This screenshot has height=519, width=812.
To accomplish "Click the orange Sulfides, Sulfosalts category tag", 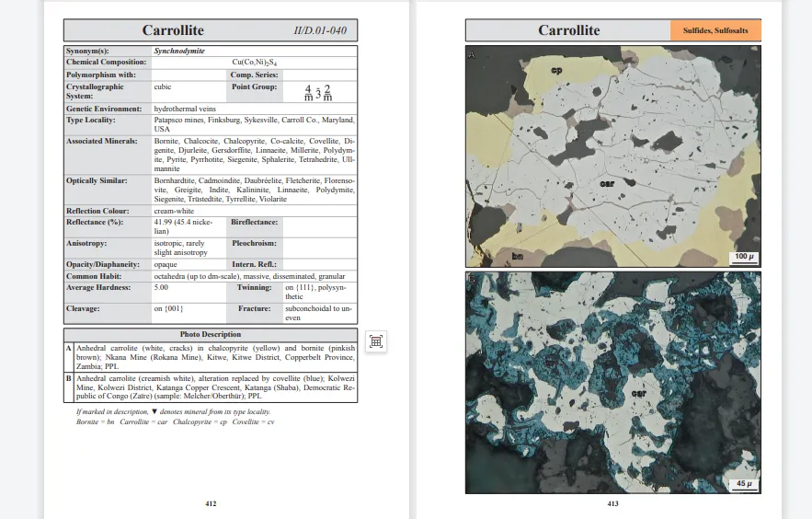I will pos(715,30).
